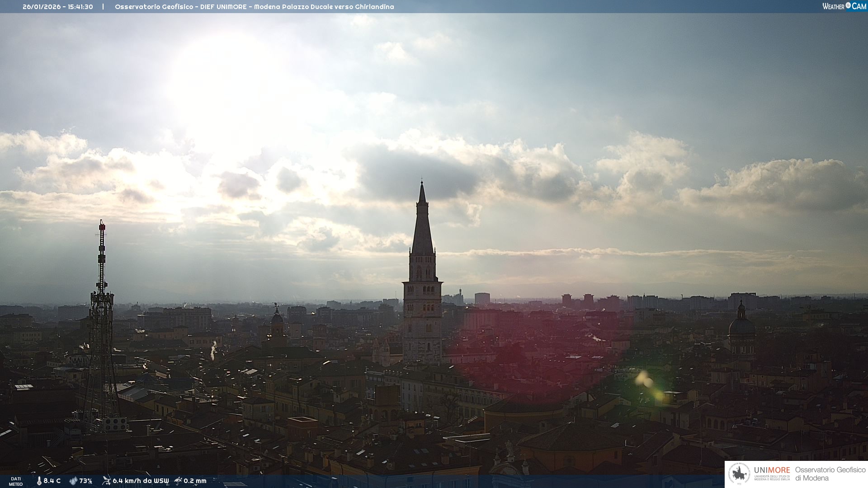Screen dimensions: 868x488
Task: Click the humidity water drops icon
Action: pos(73,481)
